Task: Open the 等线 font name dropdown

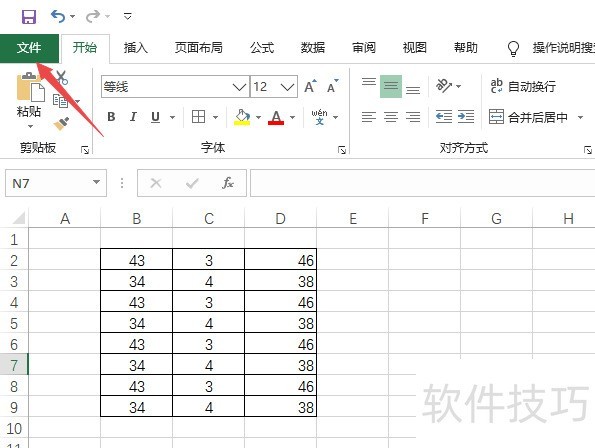Action: [239, 87]
